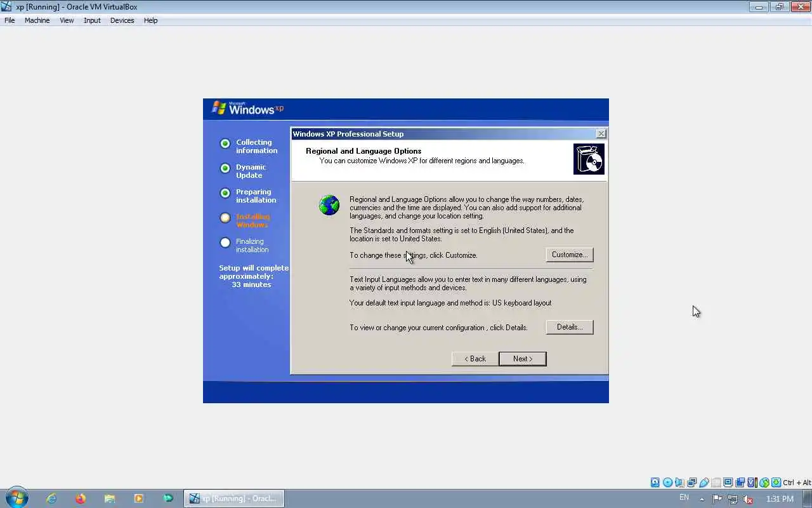Open the View menu
Screen dimensions: 812x508
[x=67, y=20]
